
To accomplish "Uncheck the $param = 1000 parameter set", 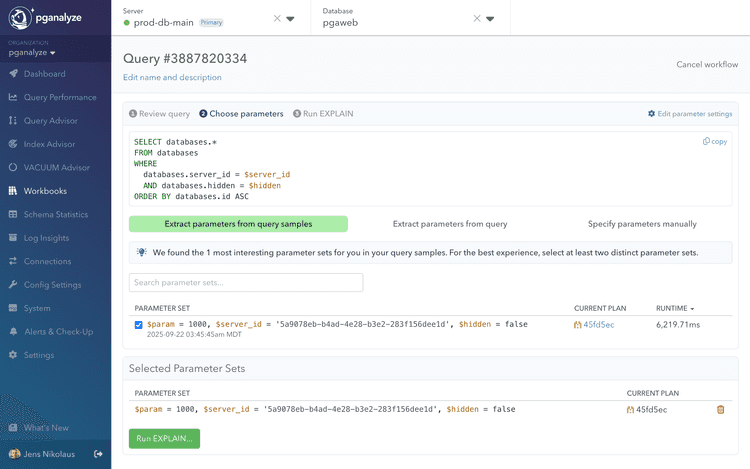I will click(138, 325).
